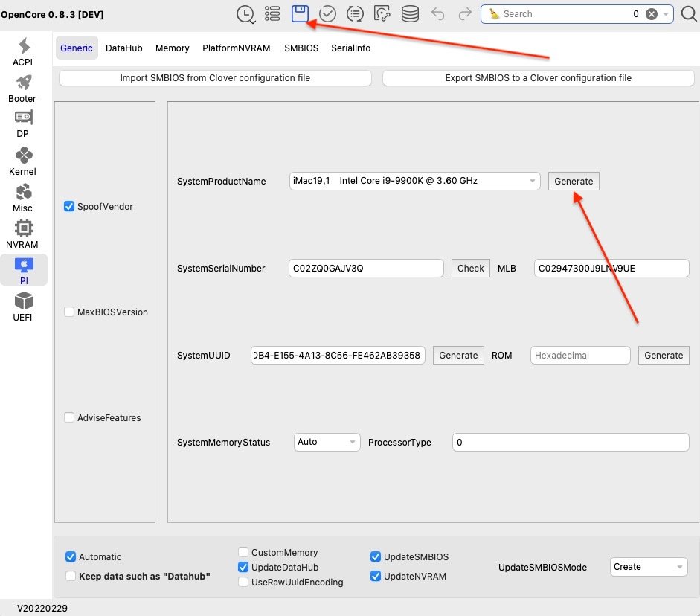
Task: Click the SystemUUID input field
Action: click(338, 356)
